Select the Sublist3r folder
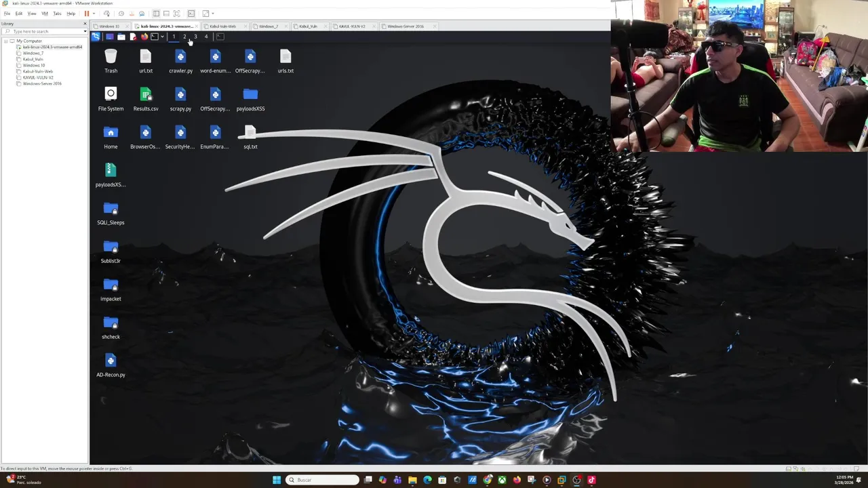Viewport: 868px width, 488px height. 111,251
